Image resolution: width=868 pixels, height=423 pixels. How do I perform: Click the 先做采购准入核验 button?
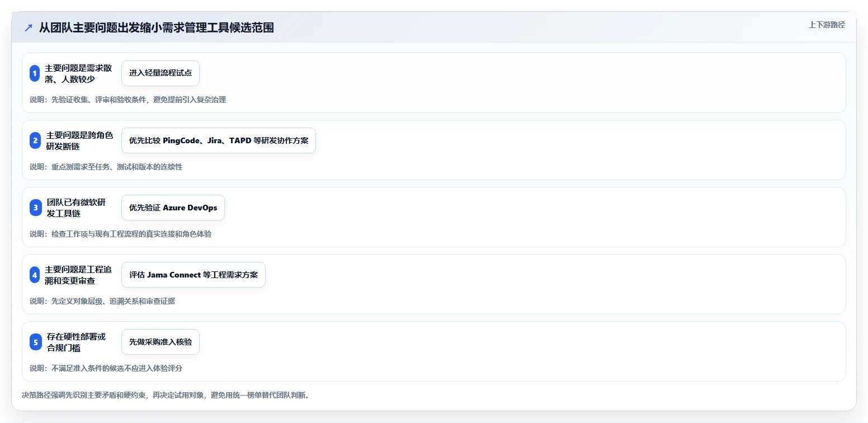coord(161,342)
